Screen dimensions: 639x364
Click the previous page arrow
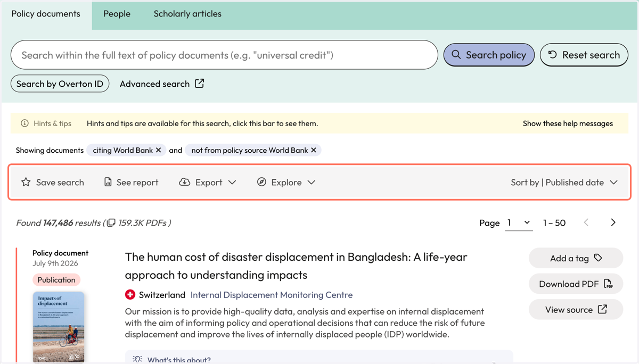coord(586,222)
